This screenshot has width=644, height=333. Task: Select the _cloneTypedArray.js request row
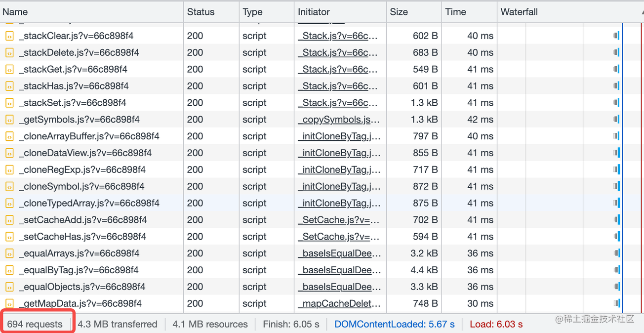pyautogui.click(x=89, y=203)
